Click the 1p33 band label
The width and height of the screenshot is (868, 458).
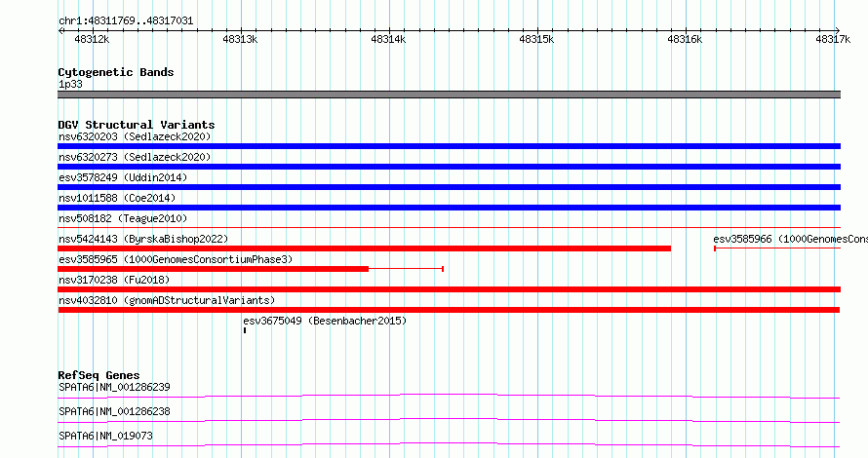point(70,85)
